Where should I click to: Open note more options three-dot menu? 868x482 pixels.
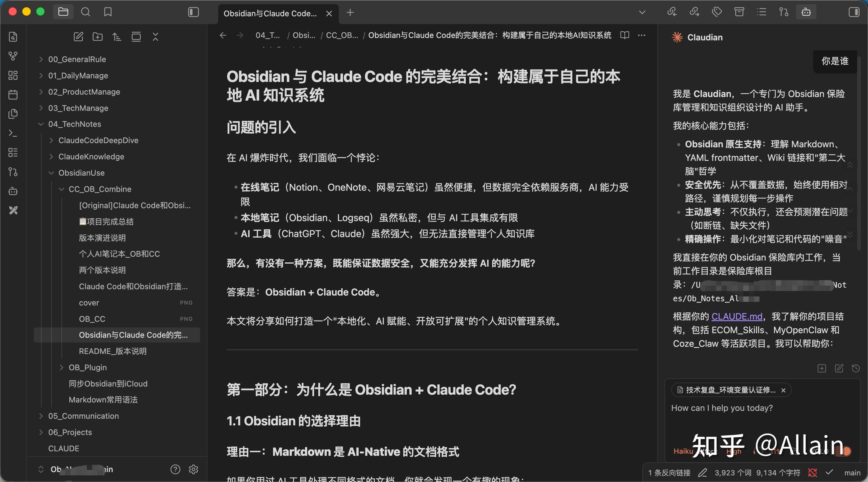642,35
